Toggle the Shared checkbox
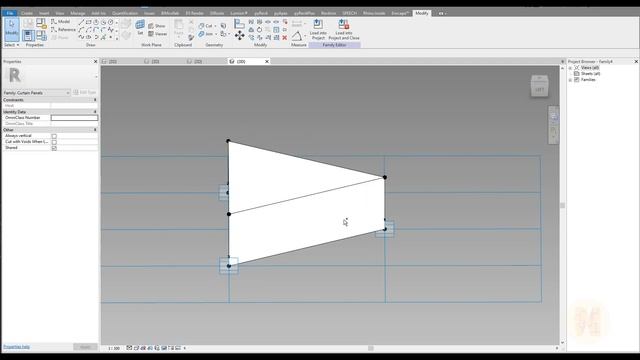 54,148
